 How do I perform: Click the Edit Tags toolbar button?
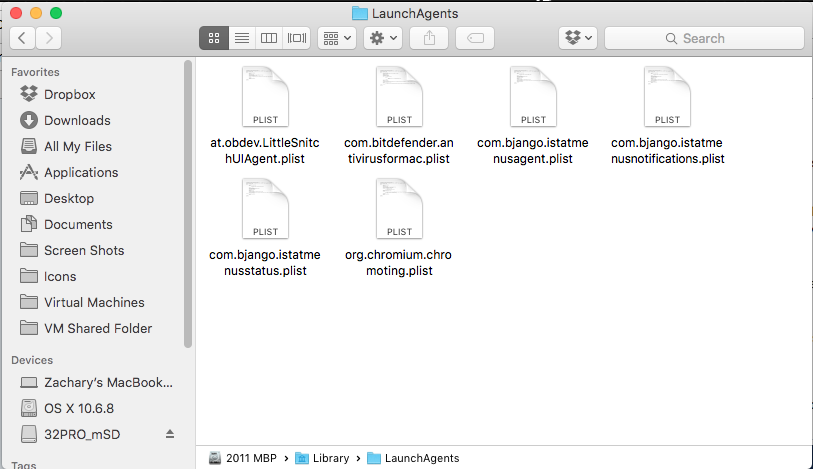(x=475, y=38)
